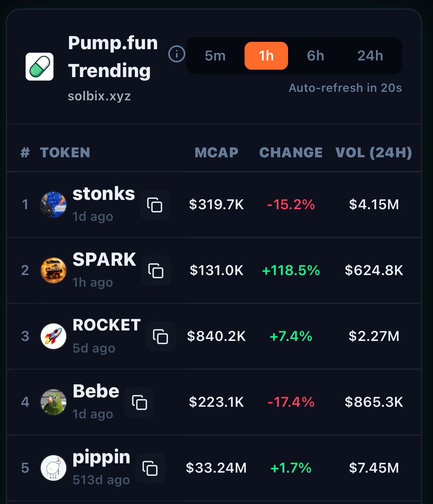Copy the stonks token address

155,205
